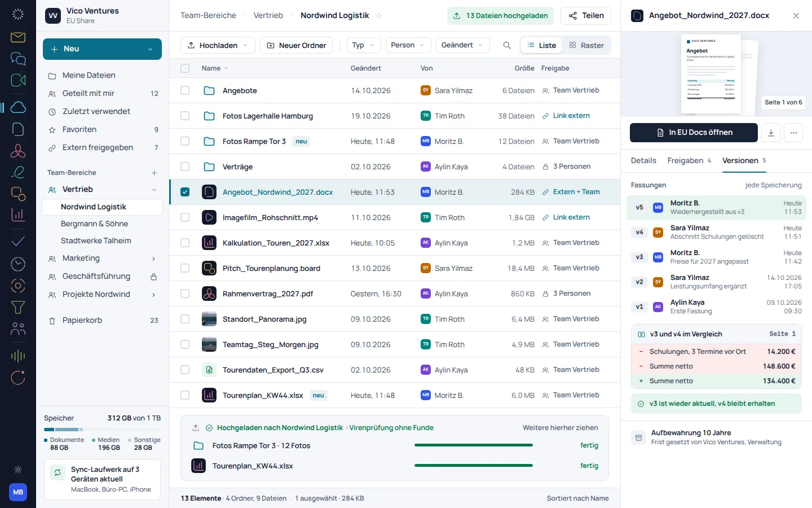Click the plus icon next to Team-Bereiche
812x508 pixels.
(x=154, y=173)
